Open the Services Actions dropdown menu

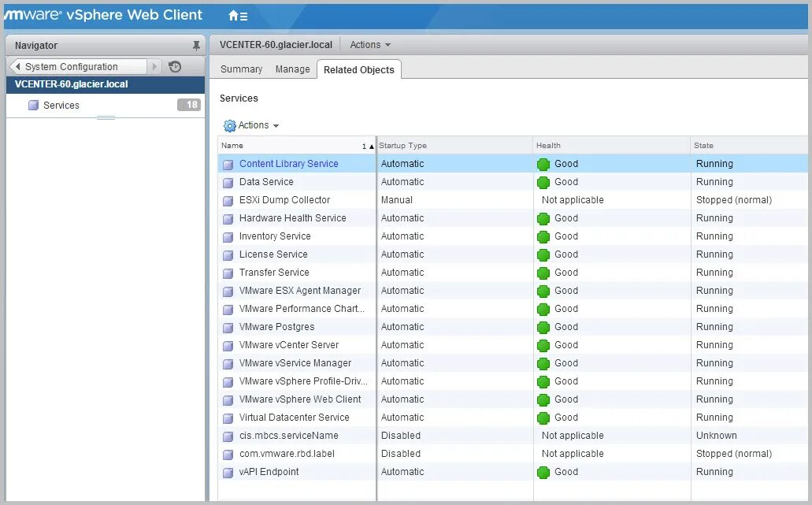tap(258, 125)
